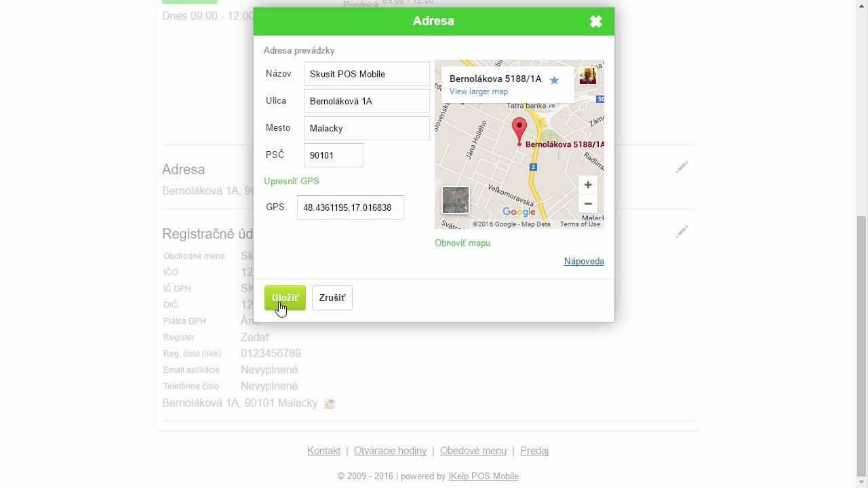The width and height of the screenshot is (868, 488).
Task: Click the page's vertical scrollbar thumb
Action: pos(861,346)
